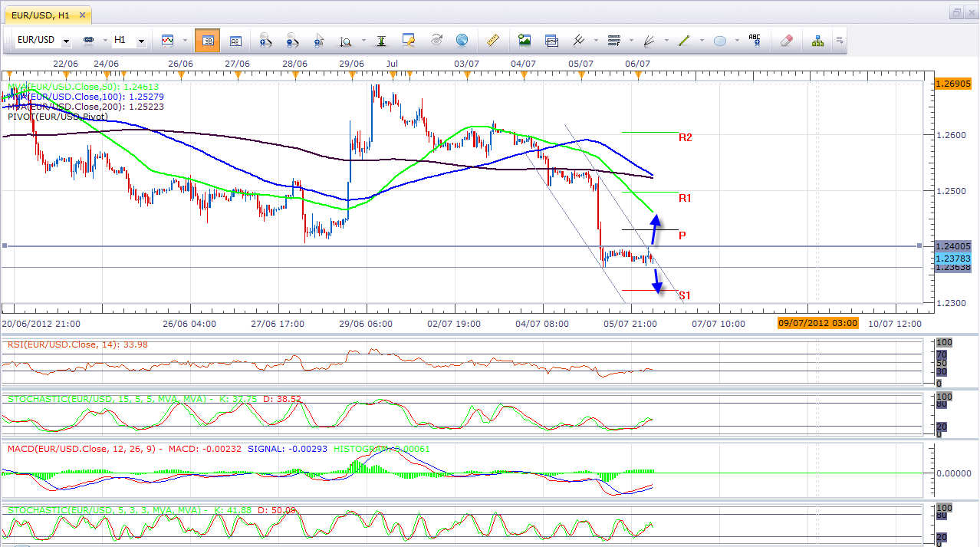
Task: Select the fan lines drawing tool
Action: pyautogui.click(x=649, y=40)
